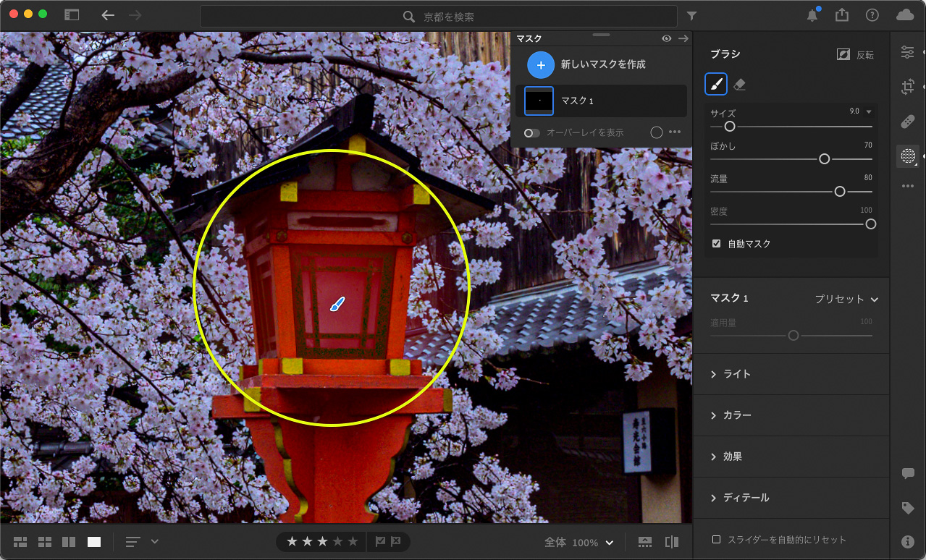The height and width of the screenshot is (560, 926).
Task: Expand the ライト section
Action: pyautogui.click(x=736, y=374)
